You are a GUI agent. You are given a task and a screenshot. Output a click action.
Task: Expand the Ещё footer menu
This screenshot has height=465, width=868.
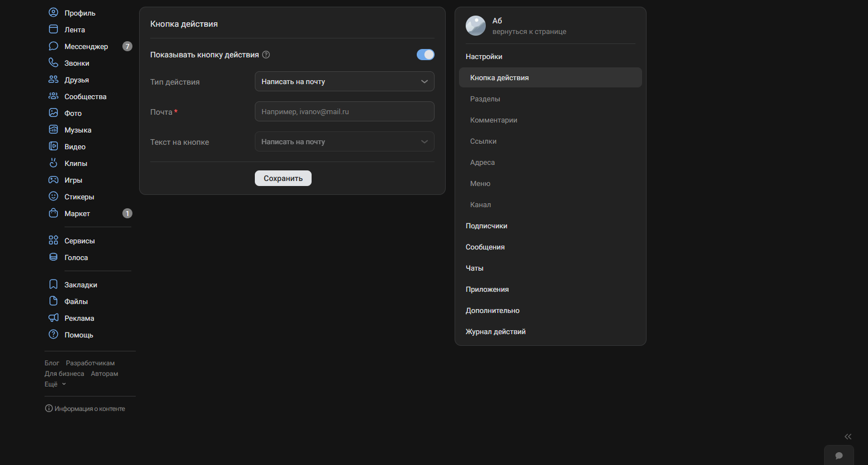55,384
